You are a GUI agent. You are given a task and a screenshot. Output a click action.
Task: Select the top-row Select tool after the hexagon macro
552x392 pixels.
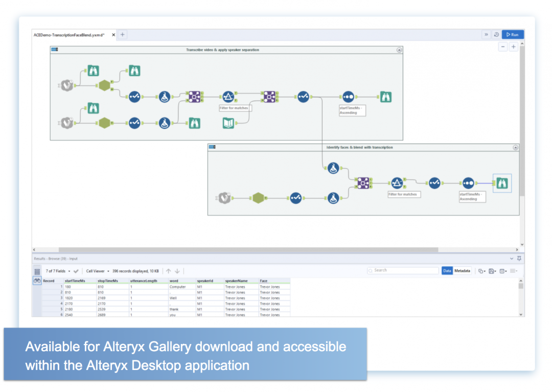click(x=134, y=97)
